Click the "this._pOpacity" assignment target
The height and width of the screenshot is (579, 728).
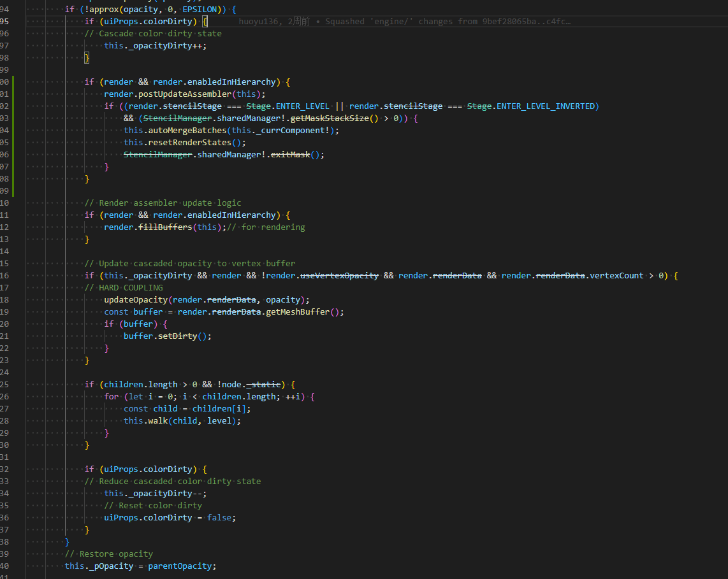99,566
